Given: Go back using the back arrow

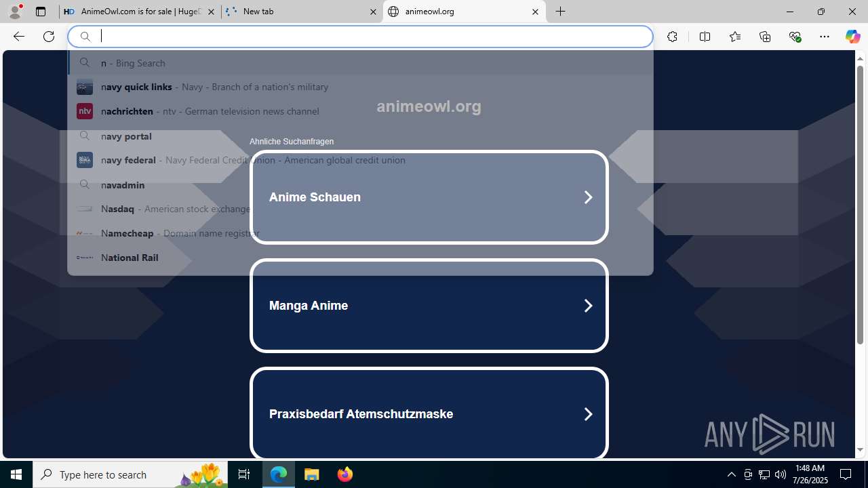Looking at the screenshot, I should pos(19,37).
